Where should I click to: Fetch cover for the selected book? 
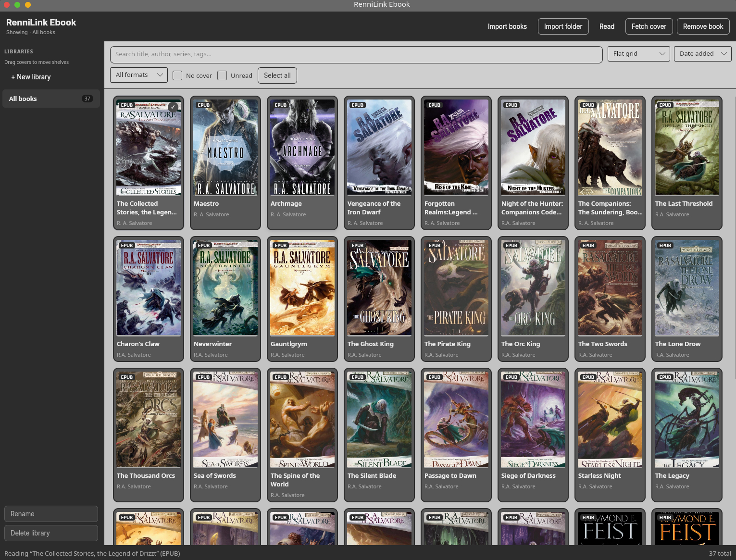click(x=649, y=26)
